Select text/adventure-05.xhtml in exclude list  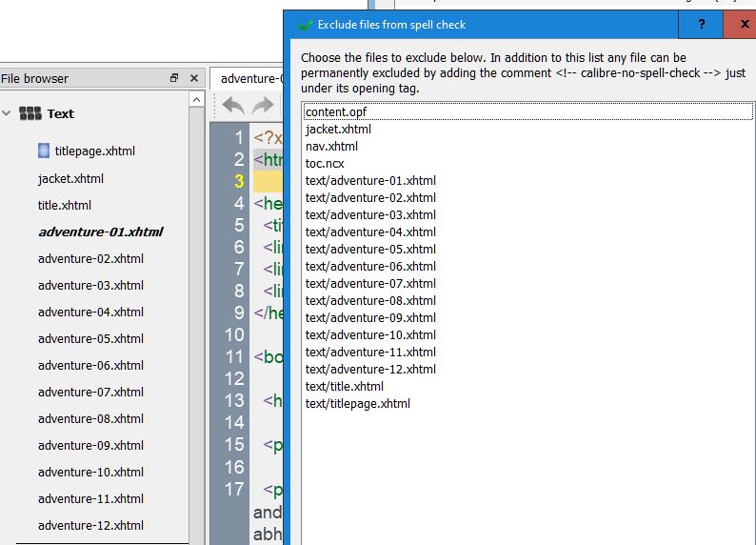527,249
